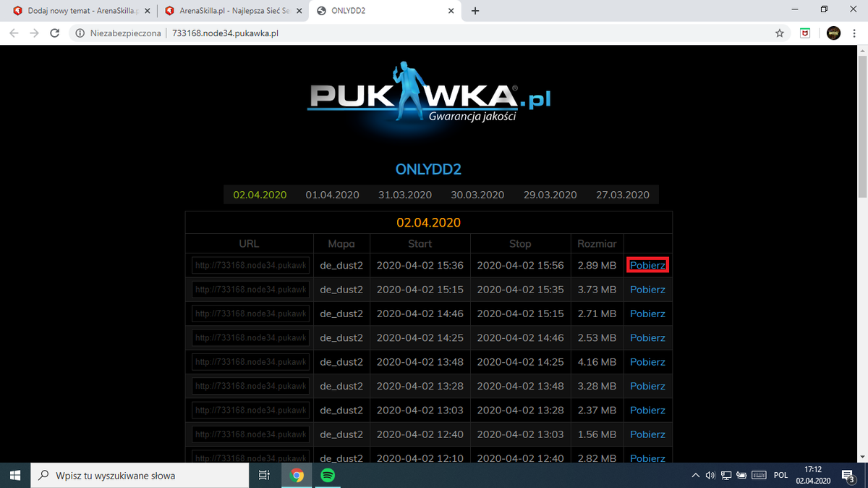Click the Windows search box
Viewport: 868px width, 488px height.
(140, 476)
